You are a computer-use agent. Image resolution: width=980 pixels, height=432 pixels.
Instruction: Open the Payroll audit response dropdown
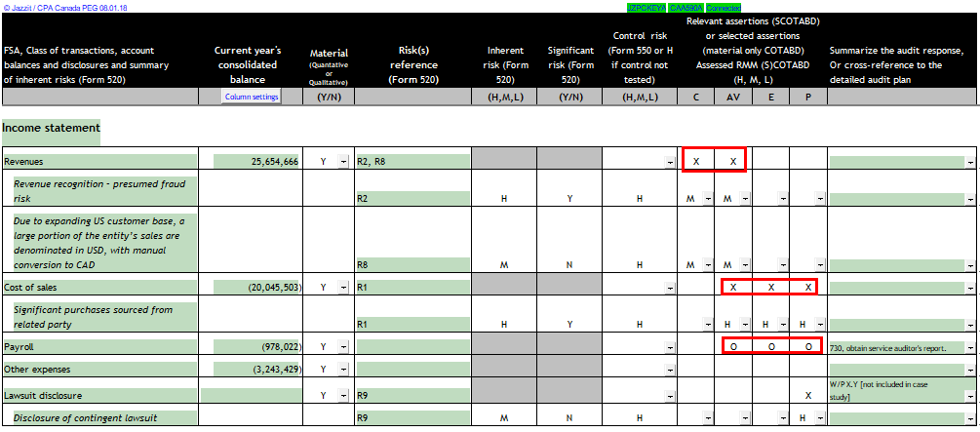click(971, 347)
